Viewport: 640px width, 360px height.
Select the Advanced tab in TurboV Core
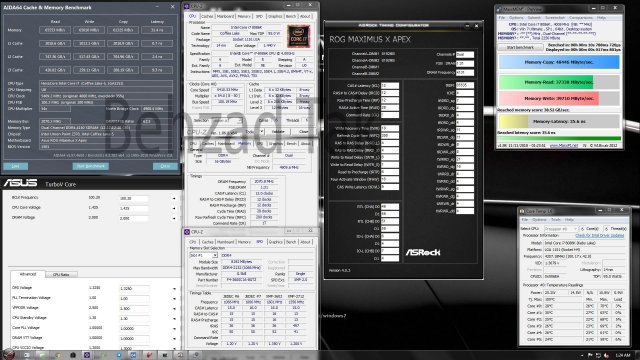[x=28, y=274]
